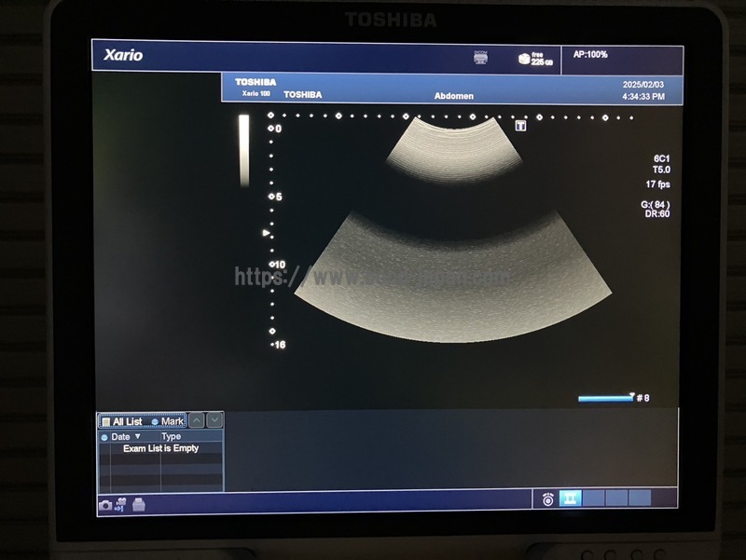Click the highlighted blue function icon
Image resolution: width=746 pixels, height=560 pixels.
tap(570, 499)
